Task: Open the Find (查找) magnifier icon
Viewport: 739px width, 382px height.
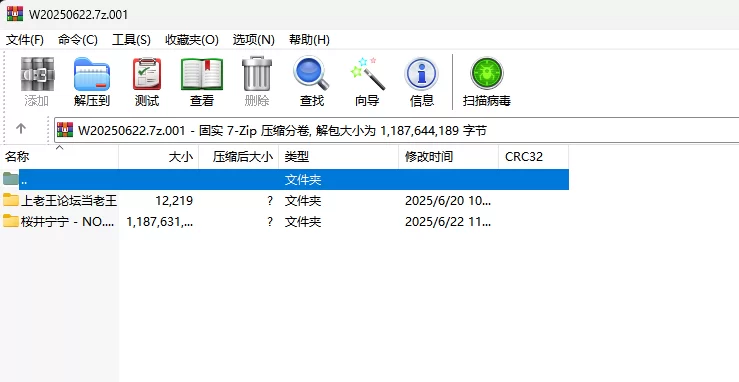Action: tap(312, 74)
